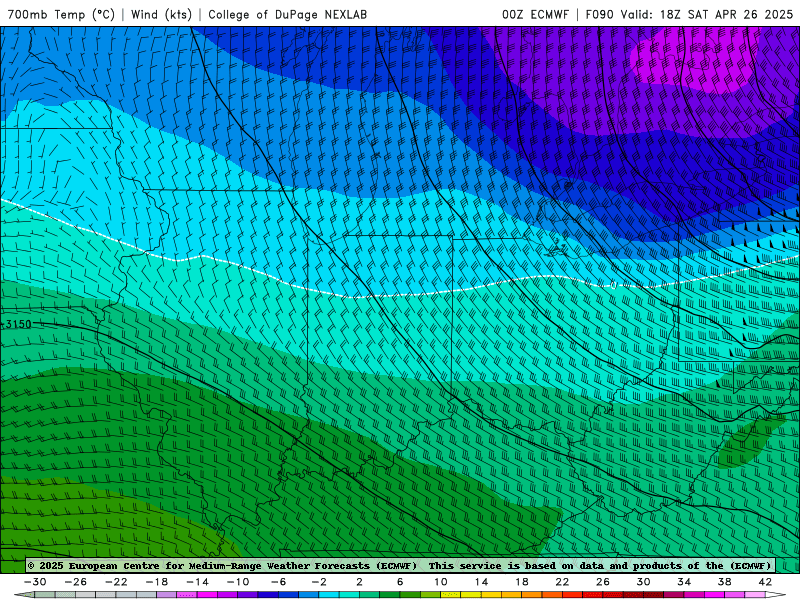The height and width of the screenshot is (600, 800).
Task: Click the '26' color scale value
Action: coord(603,582)
